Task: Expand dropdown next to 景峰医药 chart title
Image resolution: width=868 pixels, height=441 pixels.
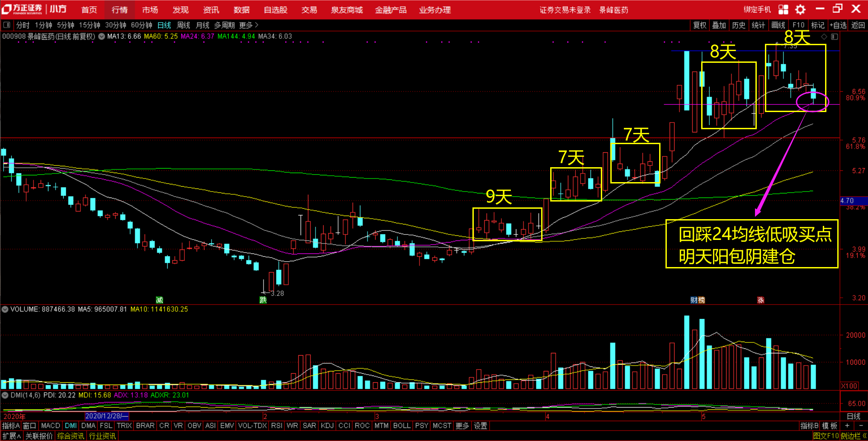Action: [x=102, y=37]
